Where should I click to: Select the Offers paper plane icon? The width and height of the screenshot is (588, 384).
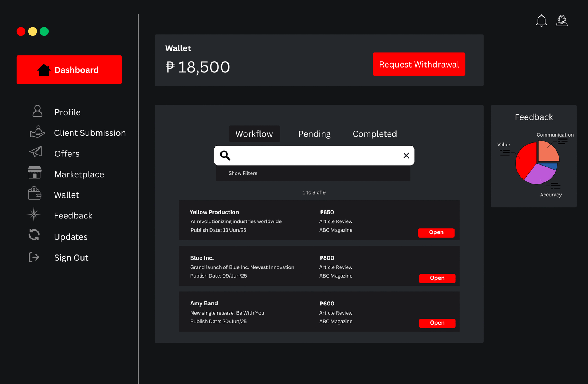click(36, 152)
